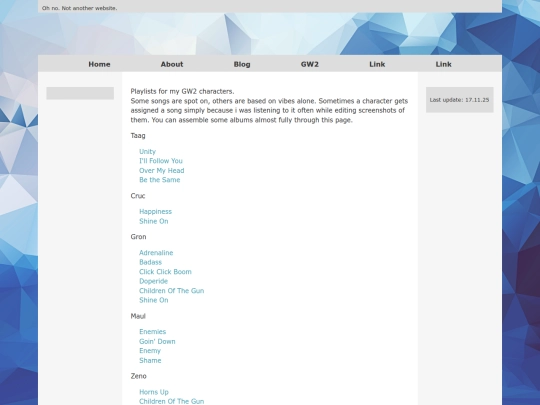This screenshot has height=405, width=540.
Task: Open the 'Enemy' song link
Action: (150, 351)
